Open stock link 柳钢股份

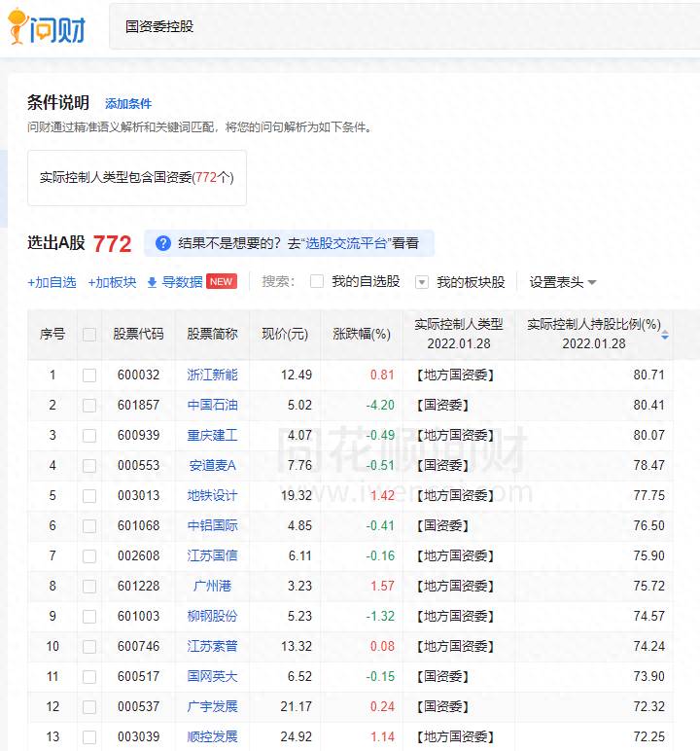(x=212, y=616)
